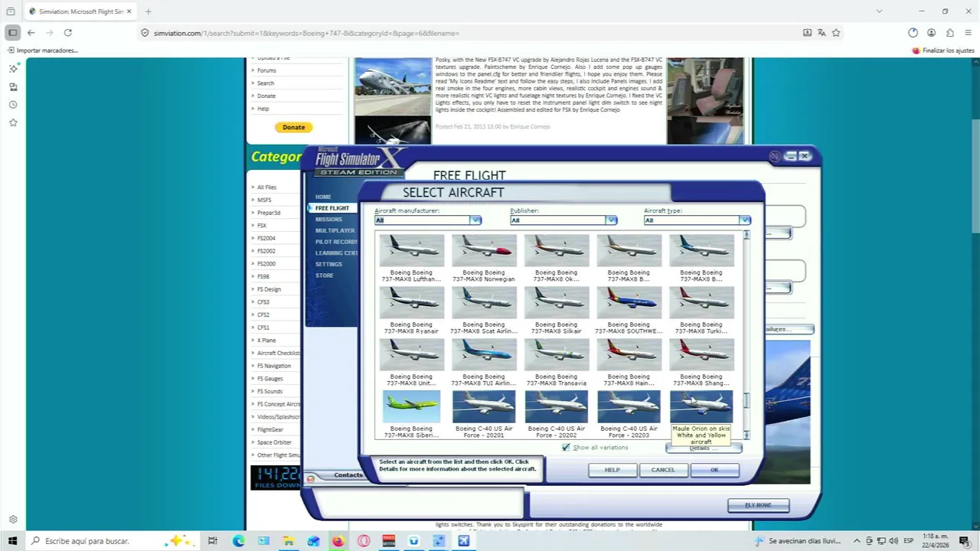Click the Cancel button in Select Aircraft
The height and width of the screenshot is (551, 980).
click(663, 470)
